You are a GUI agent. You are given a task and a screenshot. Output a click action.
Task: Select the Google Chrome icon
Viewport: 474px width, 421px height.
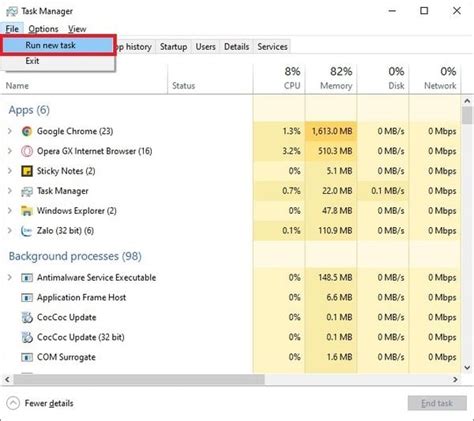pos(27,131)
